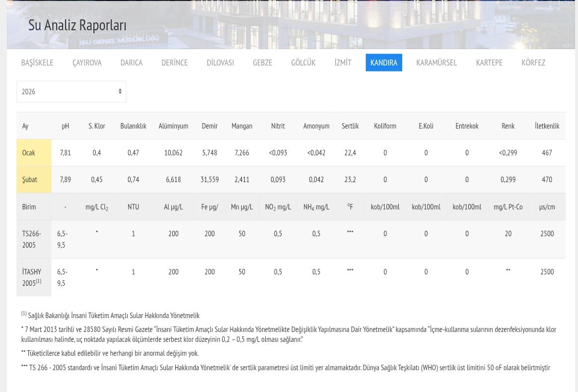
Task: Click the pH column header
Action: pyautogui.click(x=65, y=126)
